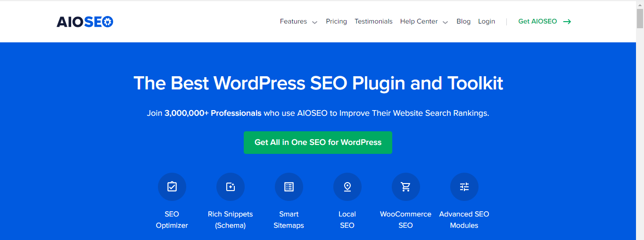
Task: Click the AIOSEO logo
Action: point(85,22)
